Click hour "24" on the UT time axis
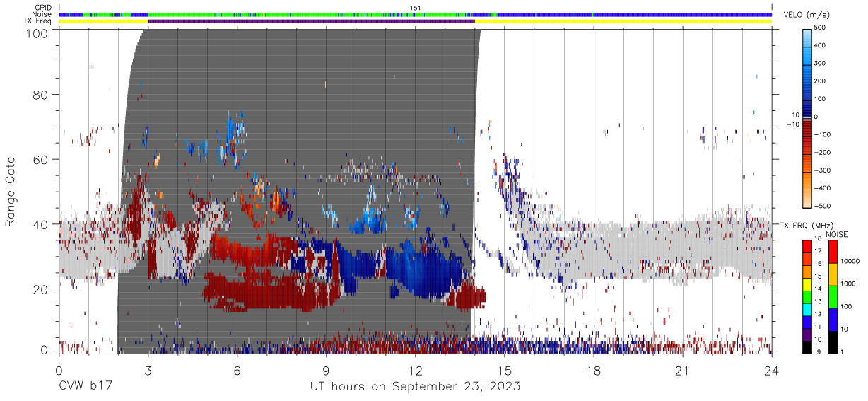The height and width of the screenshot is (401, 868). pyautogui.click(x=772, y=371)
